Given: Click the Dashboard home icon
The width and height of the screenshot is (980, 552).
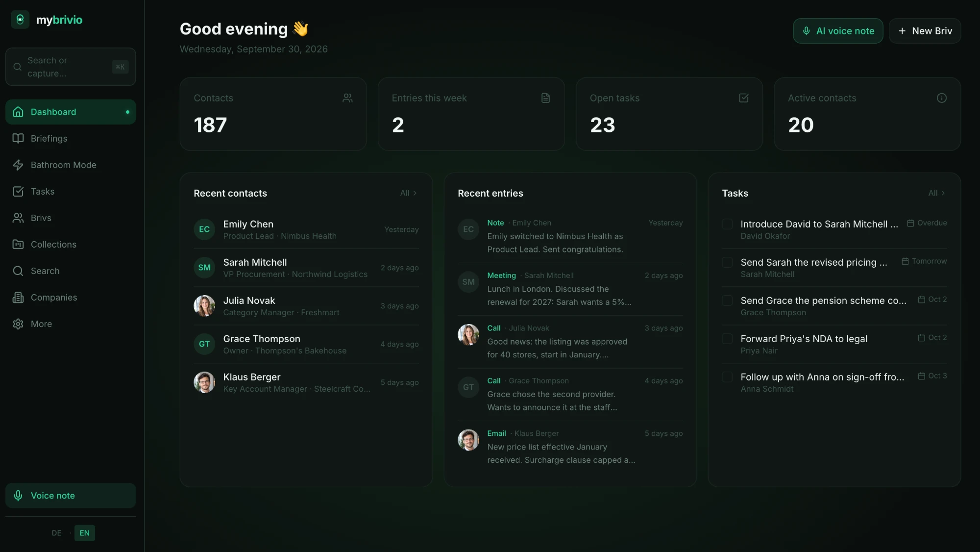Looking at the screenshot, I should tap(18, 112).
